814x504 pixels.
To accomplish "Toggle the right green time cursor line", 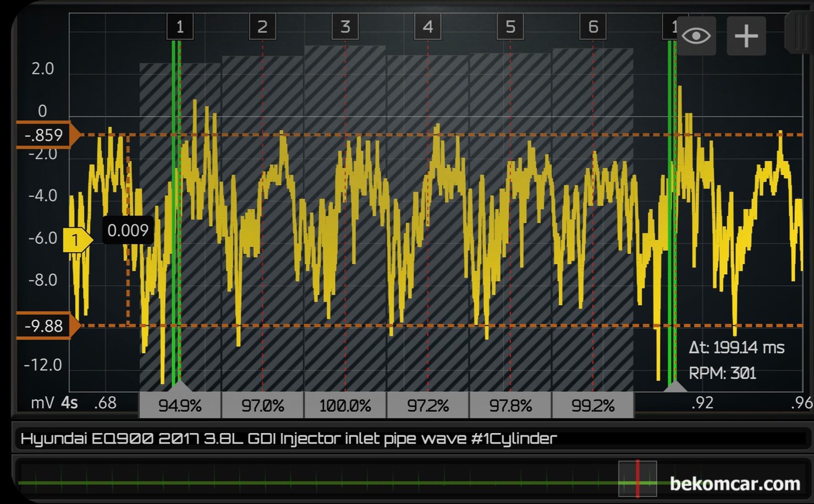I will click(x=670, y=220).
